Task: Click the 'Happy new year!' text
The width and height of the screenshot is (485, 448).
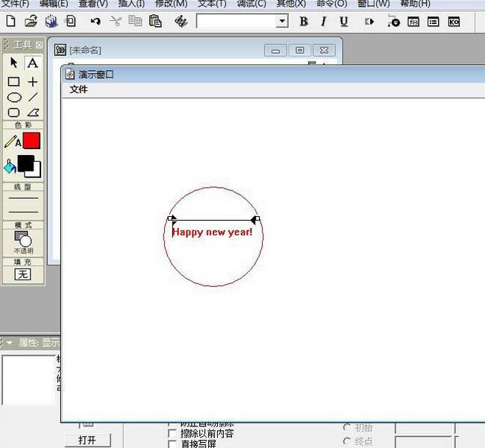Action: pos(212,232)
